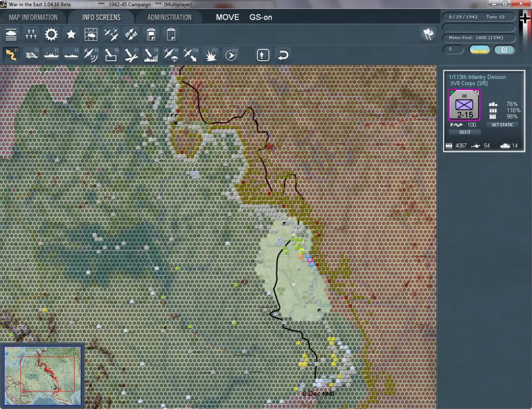Open the production screen gear icon
The height and width of the screenshot is (409, 532).
(x=51, y=34)
